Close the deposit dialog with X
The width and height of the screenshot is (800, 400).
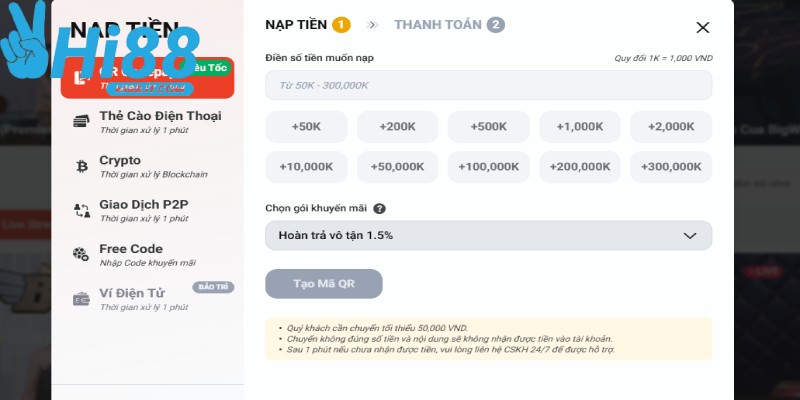point(703,28)
